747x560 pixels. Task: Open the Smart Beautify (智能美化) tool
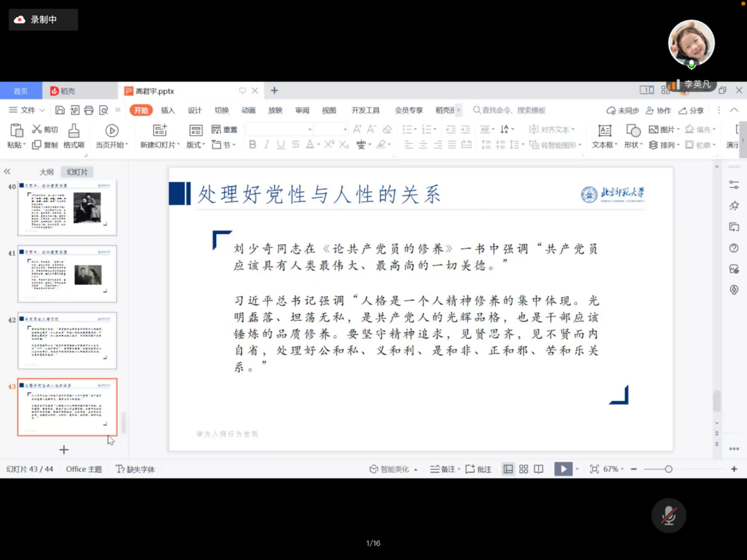pos(389,469)
